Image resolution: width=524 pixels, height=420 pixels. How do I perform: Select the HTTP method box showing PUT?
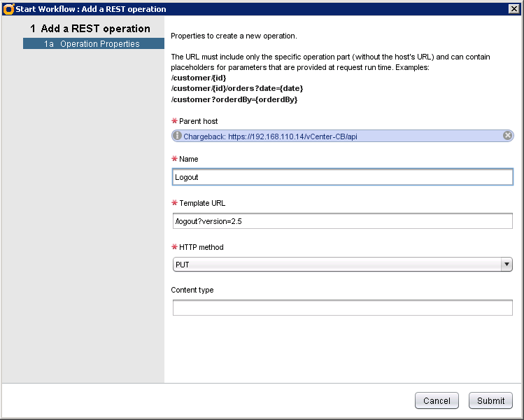(x=336, y=265)
